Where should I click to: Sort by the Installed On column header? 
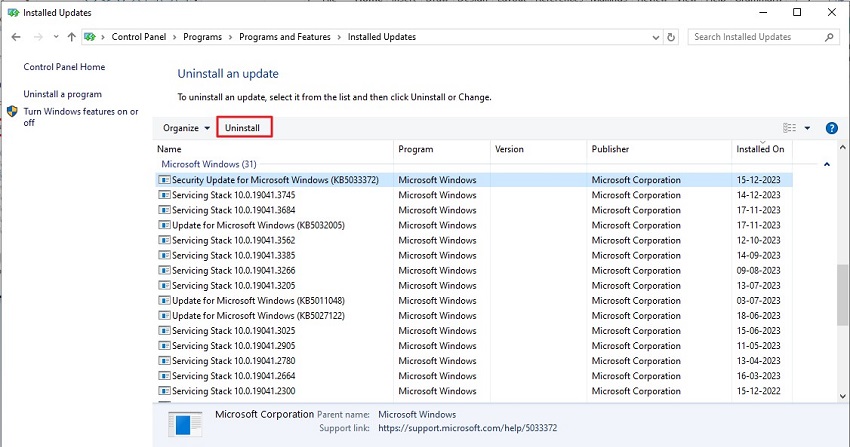pos(762,149)
